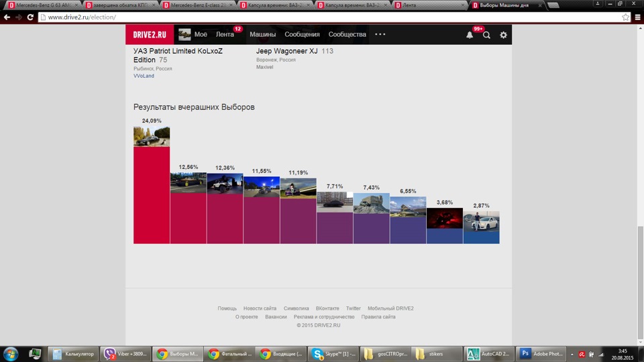The width and height of the screenshot is (644, 362).
Task: Open Новости сайта footer link
Action: [260, 308]
